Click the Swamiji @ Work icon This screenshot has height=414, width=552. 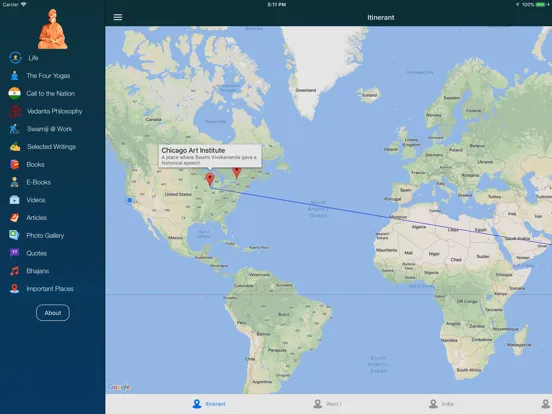(x=14, y=129)
